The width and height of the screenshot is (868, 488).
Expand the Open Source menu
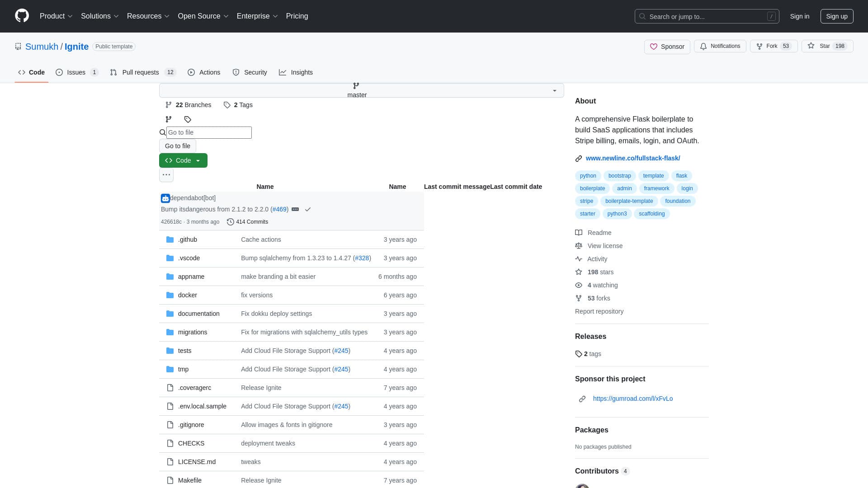coord(203,16)
